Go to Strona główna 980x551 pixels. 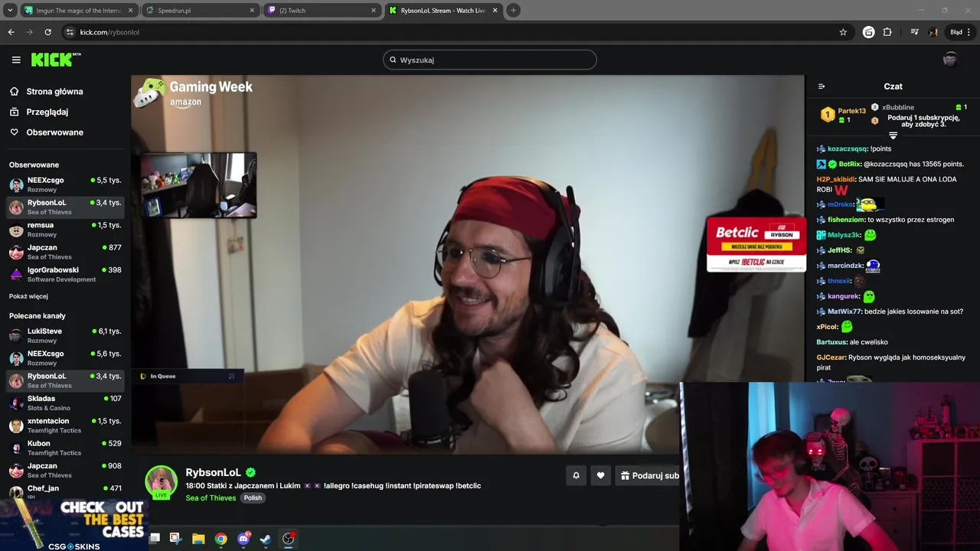54,92
